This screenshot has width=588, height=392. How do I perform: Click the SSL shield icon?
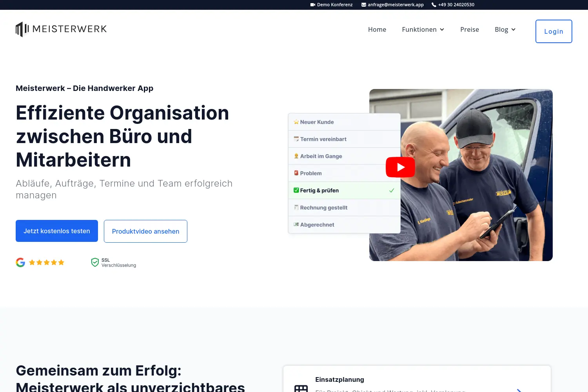(x=95, y=262)
